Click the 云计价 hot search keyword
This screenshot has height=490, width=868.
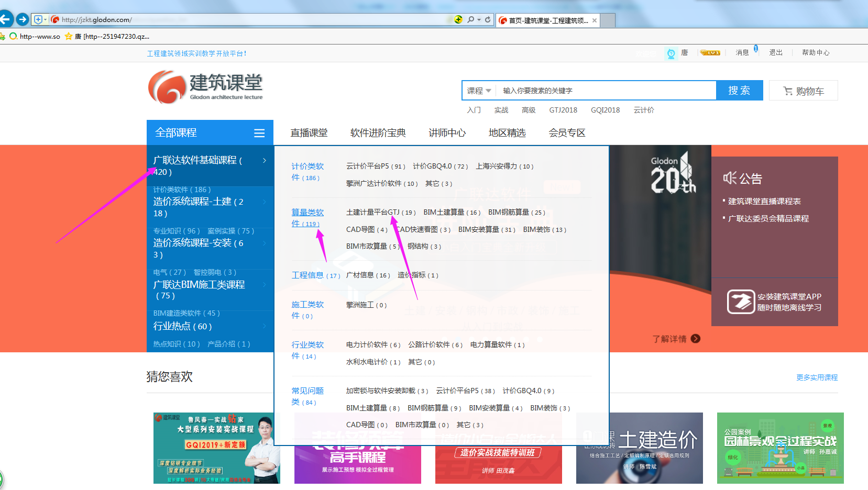(644, 110)
